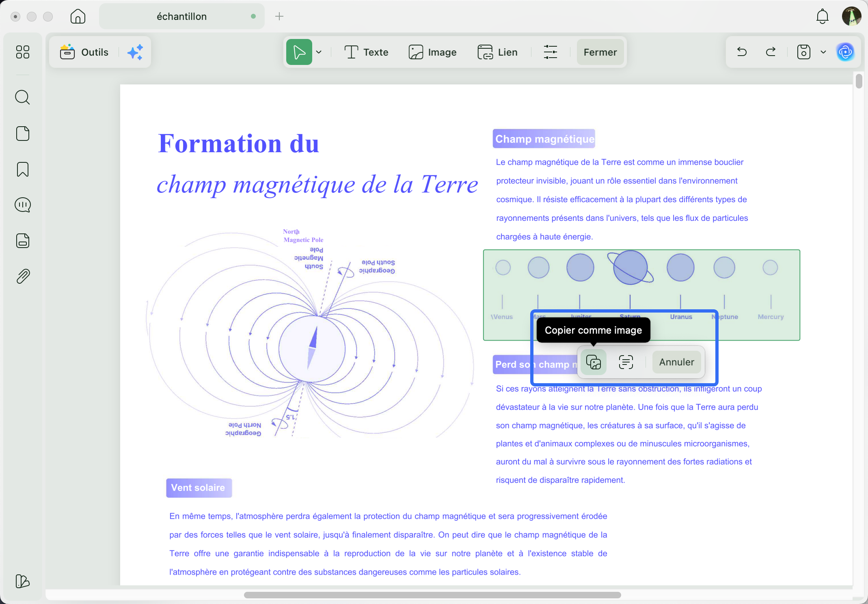The width and height of the screenshot is (868, 604).
Task: Undo the last action
Action: click(x=742, y=52)
